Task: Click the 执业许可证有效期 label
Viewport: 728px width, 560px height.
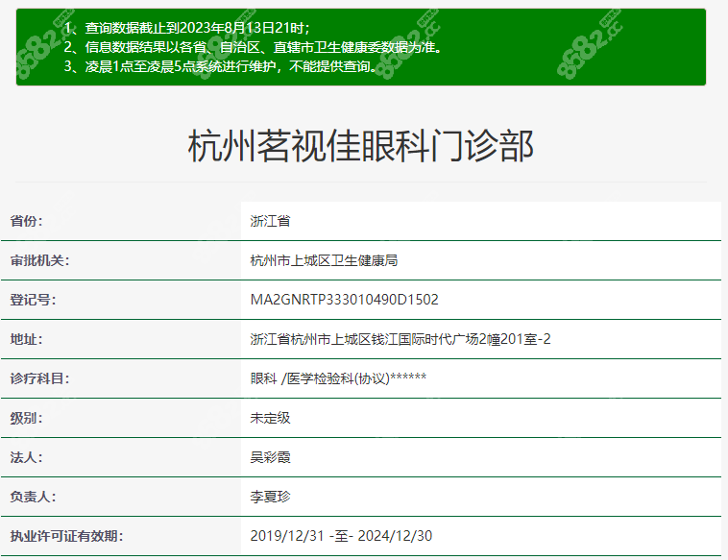Action: [x=67, y=536]
